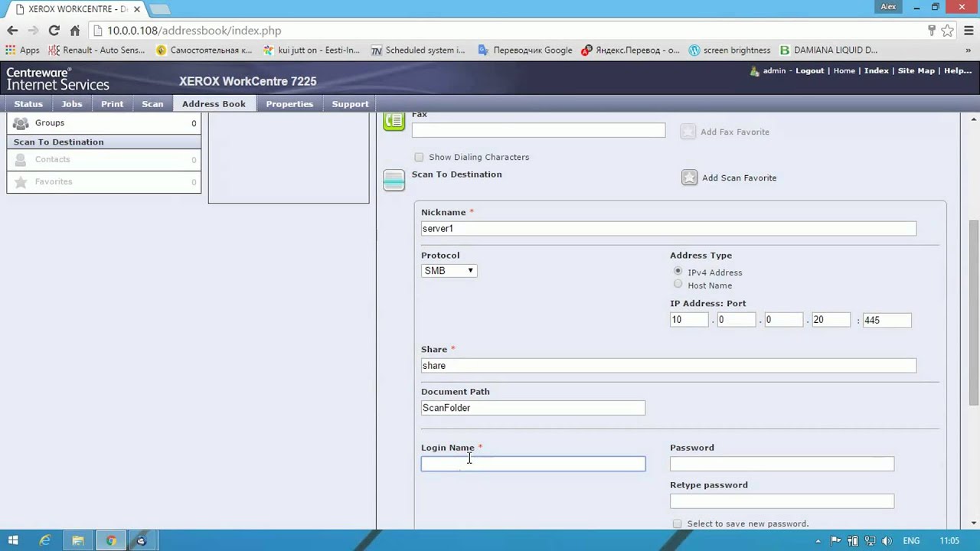Switch to Chrome in the taskbar
Viewport: 980px width, 551px height.
111,540
